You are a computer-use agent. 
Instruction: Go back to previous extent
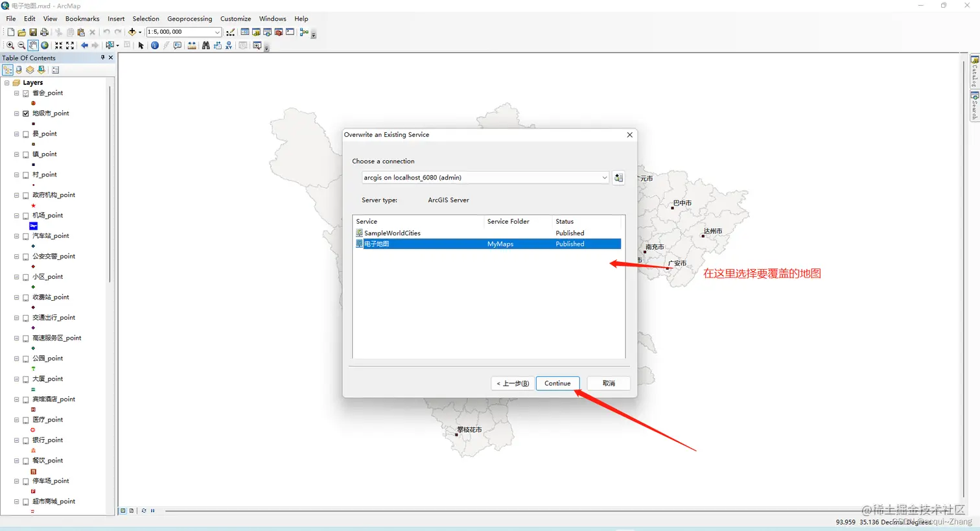click(85, 45)
